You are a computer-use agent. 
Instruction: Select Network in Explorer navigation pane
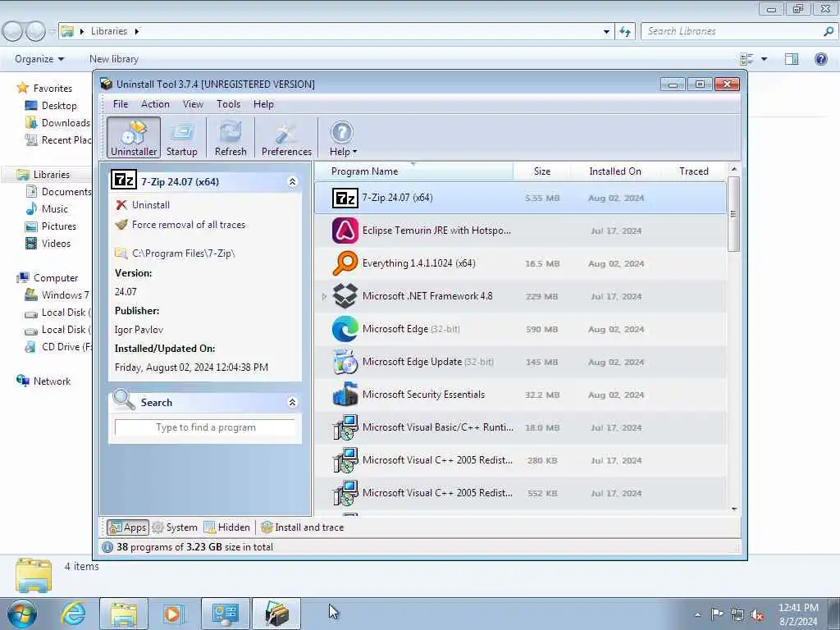tap(44, 381)
